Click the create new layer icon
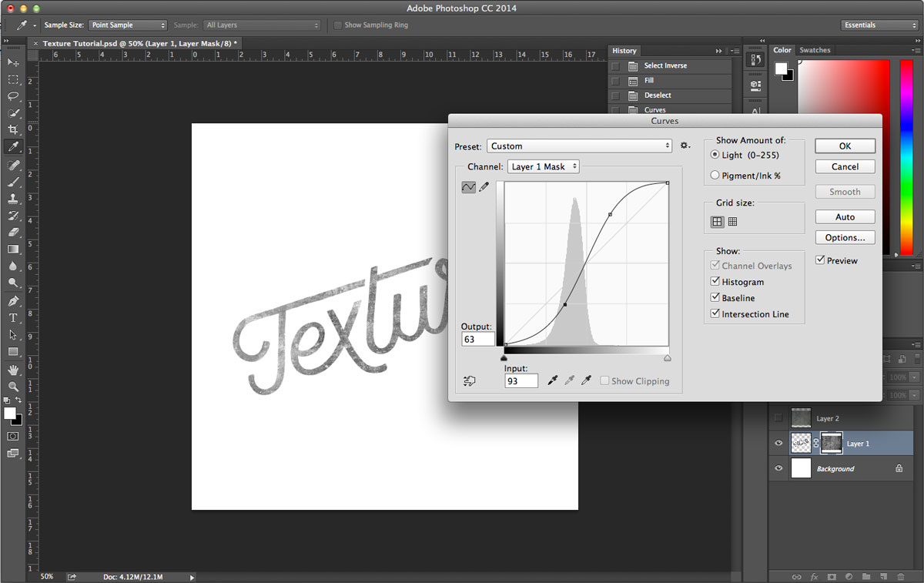The width and height of the screenshot is (924, 583). [883, 576]
